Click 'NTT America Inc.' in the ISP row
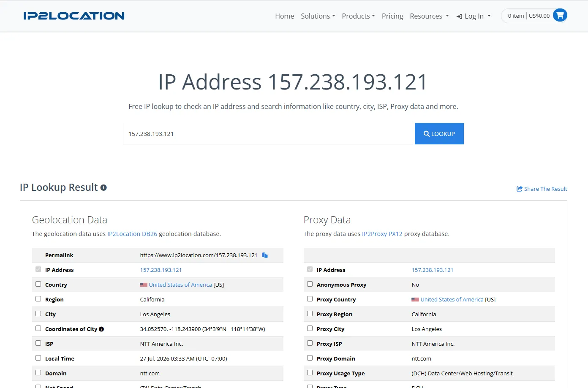This screenshot has width=588, height=388. pos(162,344)
